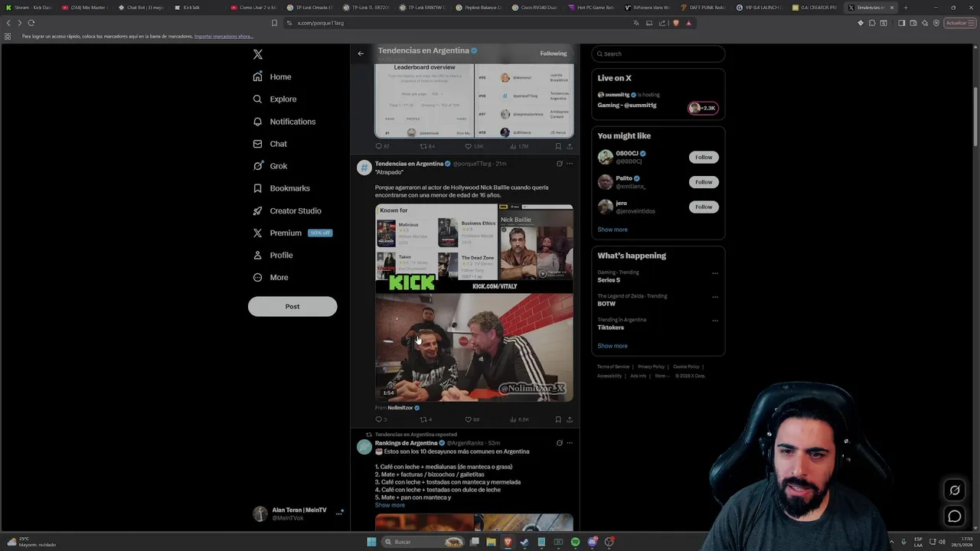Image resolution: width=980 pixels, height=551 pixels.
Task: Click the Post button
Action: [x=292, y=306]
